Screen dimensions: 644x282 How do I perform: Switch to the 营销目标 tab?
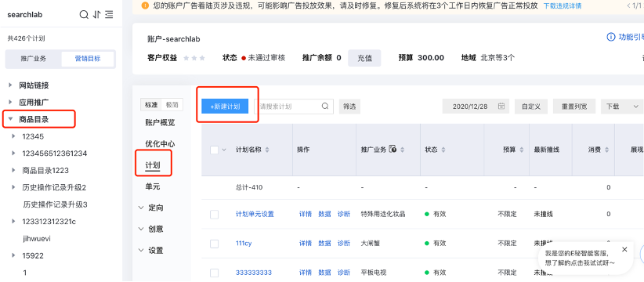click(88, 59)
